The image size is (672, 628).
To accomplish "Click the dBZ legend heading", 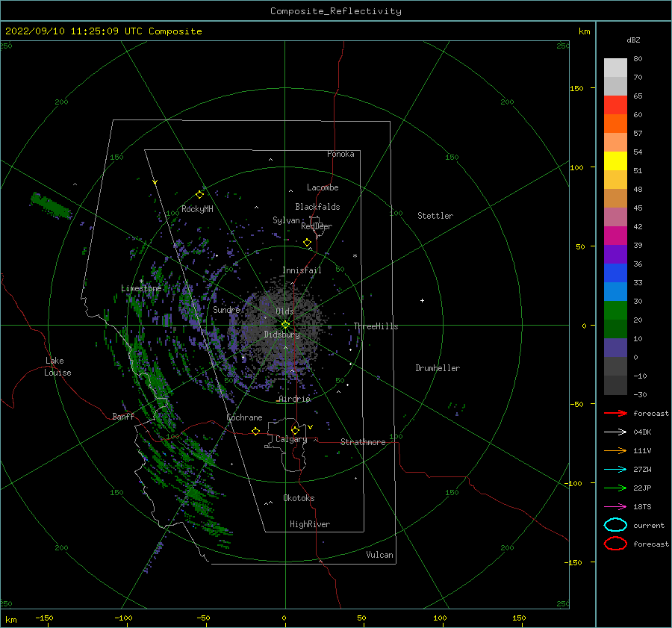I will coord(633,40).
